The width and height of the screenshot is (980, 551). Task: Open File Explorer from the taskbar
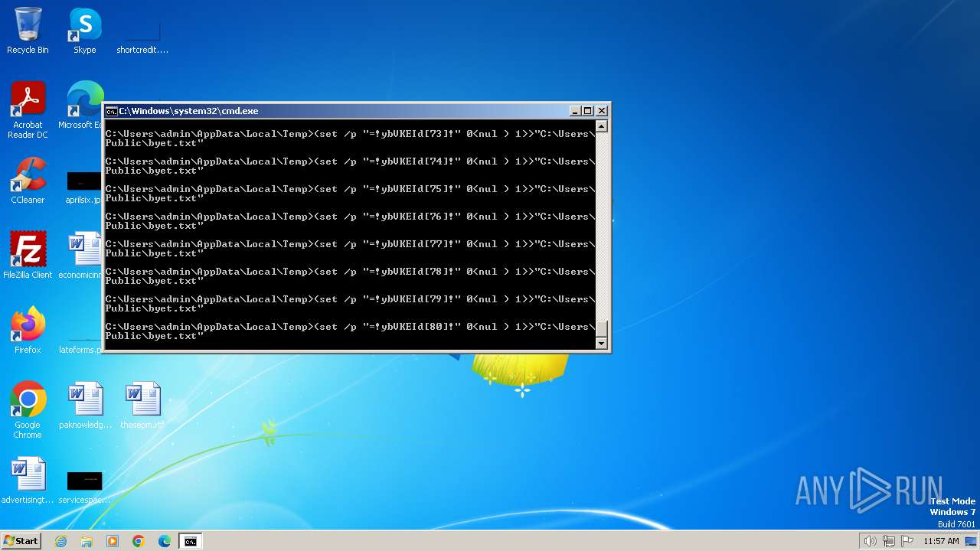pos(87,541)
